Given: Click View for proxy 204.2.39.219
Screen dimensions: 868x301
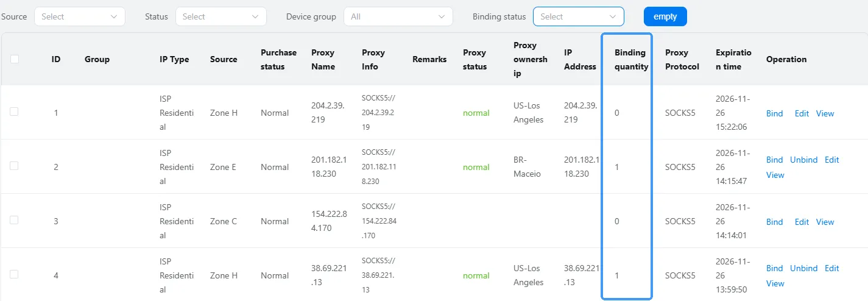Looking at the screenshot, I should [x=825, y=113].
